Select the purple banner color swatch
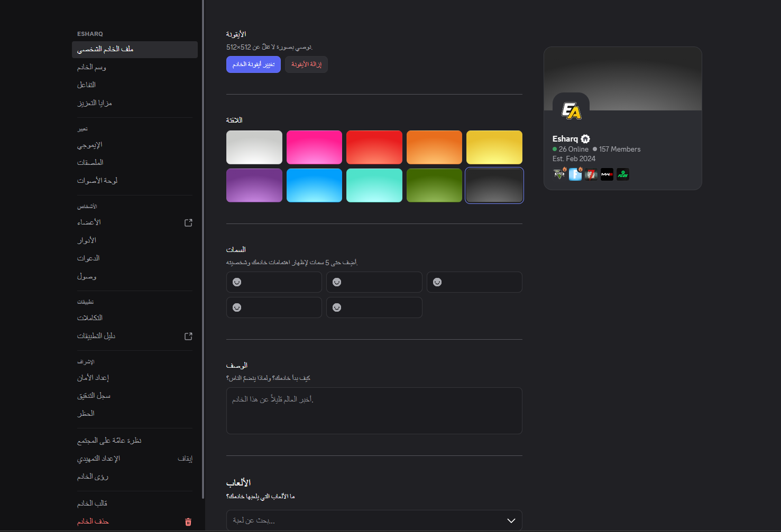The width and height of the screenshot is (781, 532). point(254,185)
